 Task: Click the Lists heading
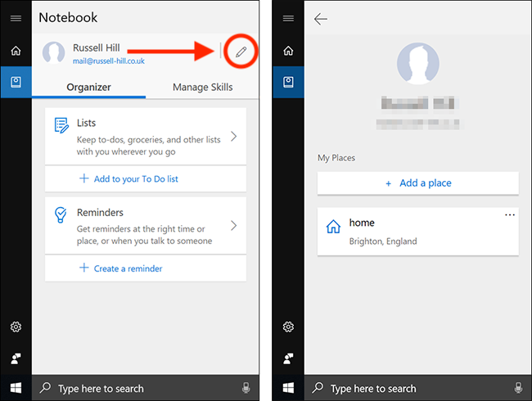pyautogui.click(x=86, y=123)
